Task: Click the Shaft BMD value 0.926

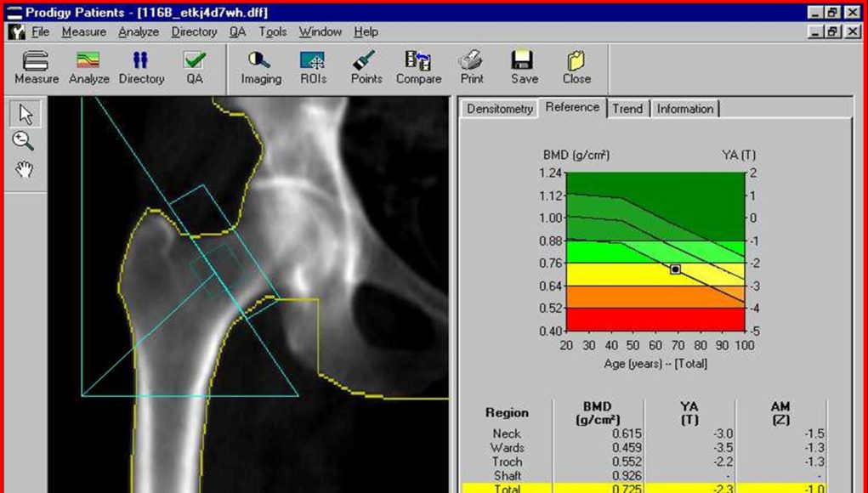Action: click(627, 476)
